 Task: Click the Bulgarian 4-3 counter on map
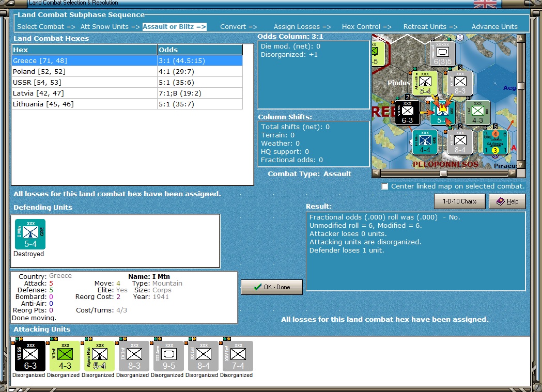[477, 113]
